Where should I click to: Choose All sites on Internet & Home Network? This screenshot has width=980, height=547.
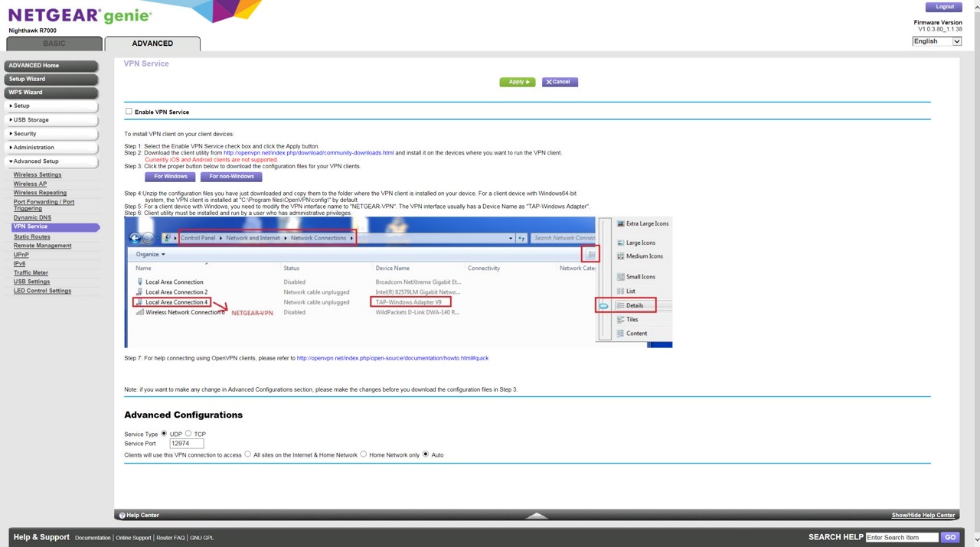[x=248, y=454]
